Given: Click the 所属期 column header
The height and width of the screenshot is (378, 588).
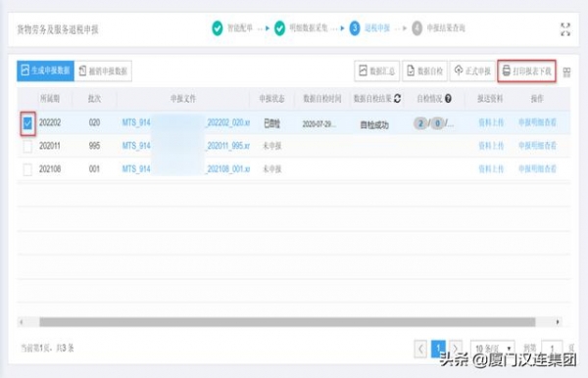Looking at the screenshot, I should 50,99.
